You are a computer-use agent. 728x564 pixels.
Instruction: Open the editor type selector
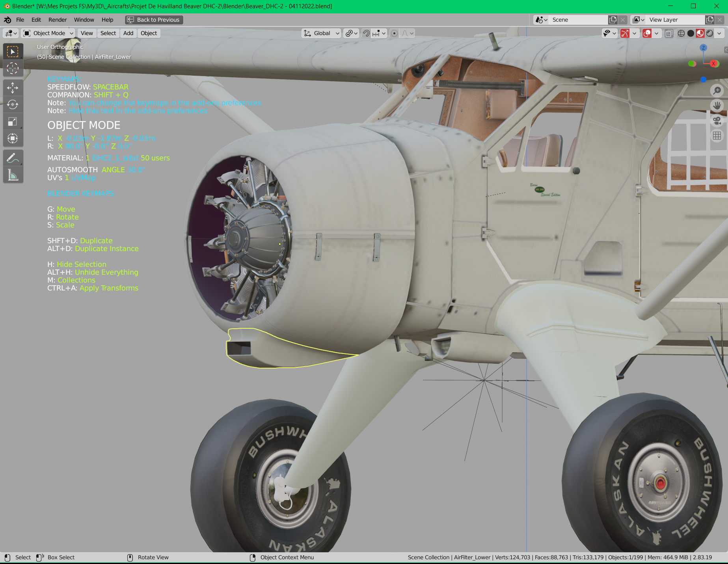pyautogui.click(x=10, y=33)
